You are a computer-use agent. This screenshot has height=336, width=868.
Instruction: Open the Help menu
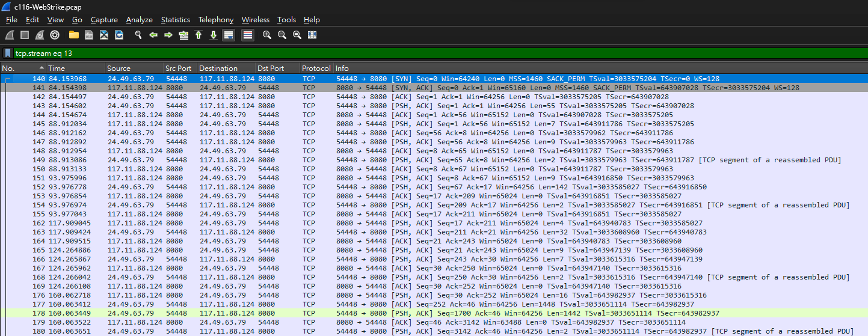[x=312, y=20]
